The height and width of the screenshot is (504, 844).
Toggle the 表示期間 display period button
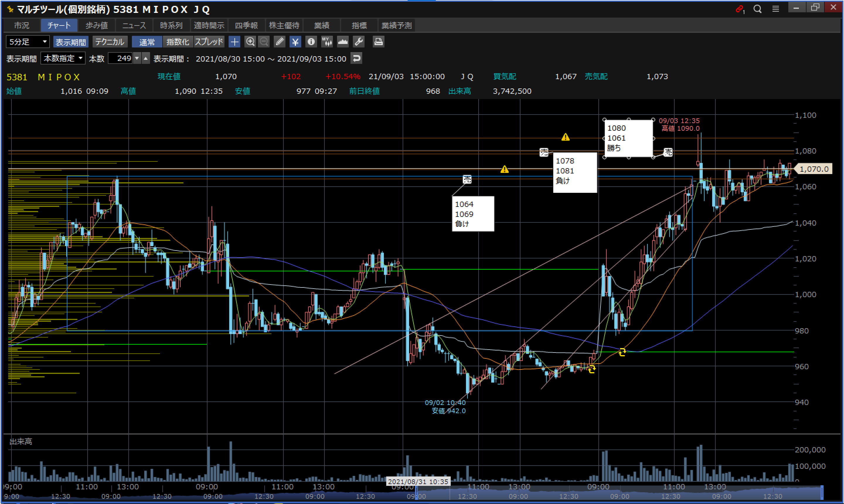(71, 42)
